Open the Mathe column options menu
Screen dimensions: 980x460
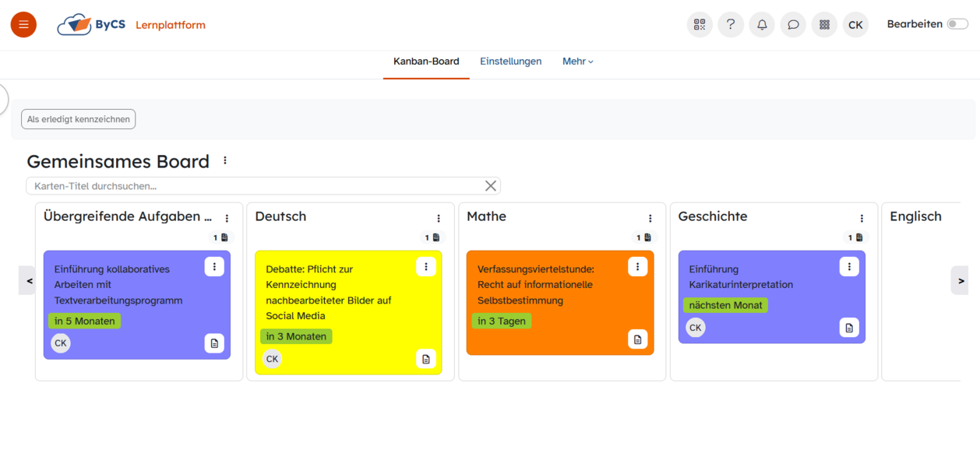click(x=650, y=219)
